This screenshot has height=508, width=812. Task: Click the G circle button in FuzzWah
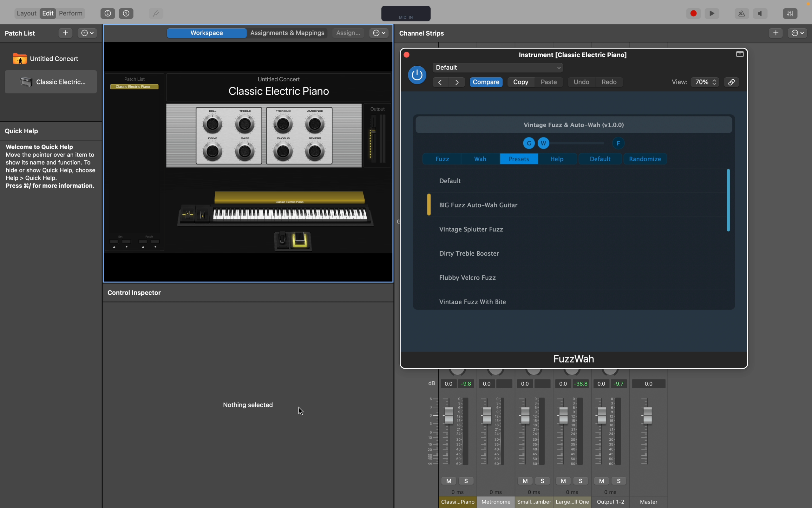[x=529, y=144]
